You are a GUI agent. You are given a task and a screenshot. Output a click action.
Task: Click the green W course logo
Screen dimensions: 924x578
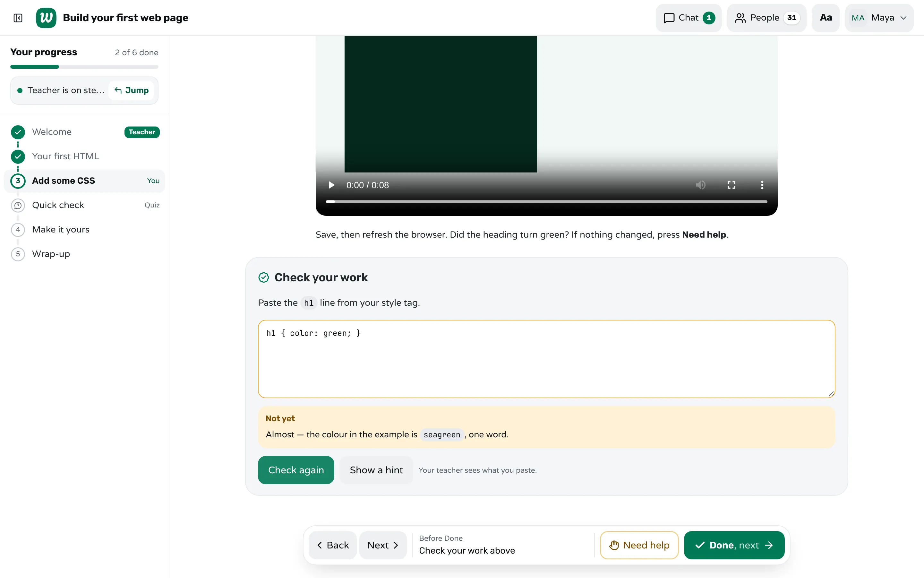[x=46, y=18]
